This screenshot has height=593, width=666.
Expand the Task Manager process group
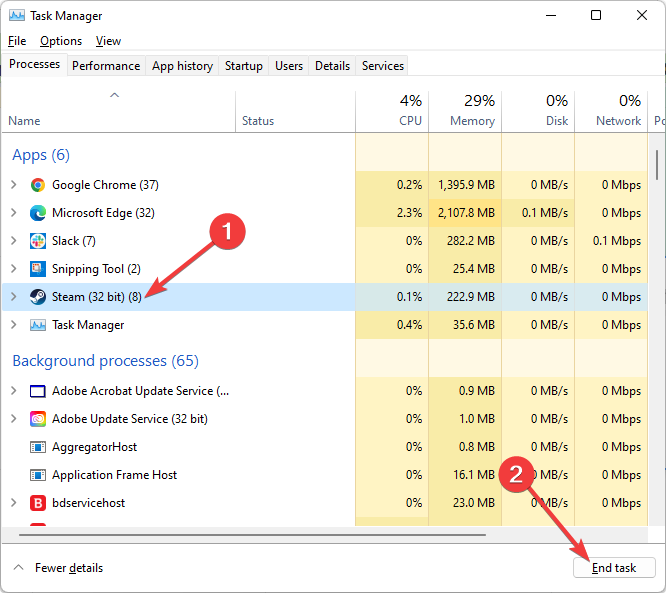(14, 325)
